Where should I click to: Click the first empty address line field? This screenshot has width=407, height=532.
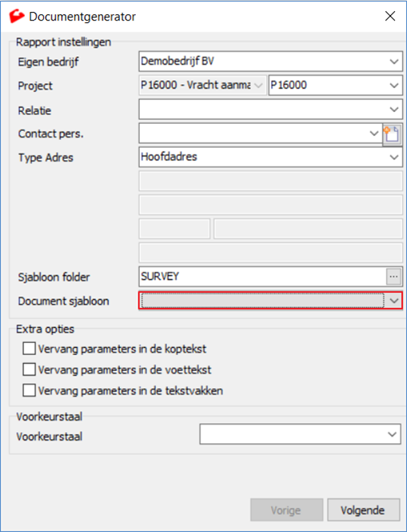click(x=271, y=181)
